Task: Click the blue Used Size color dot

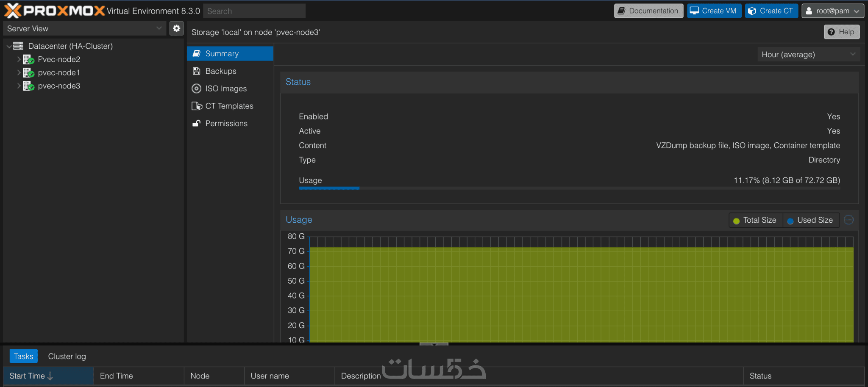Action: point(790,221)
